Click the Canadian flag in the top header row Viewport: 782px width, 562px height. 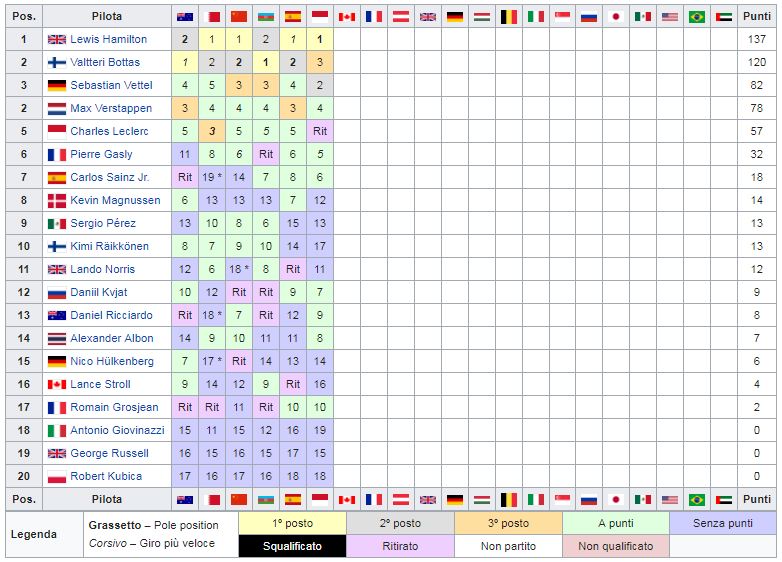(x=347, y=17)
